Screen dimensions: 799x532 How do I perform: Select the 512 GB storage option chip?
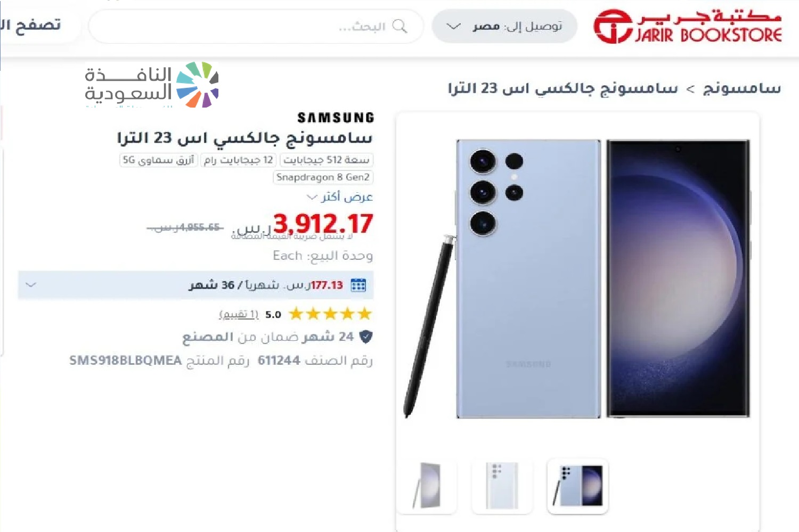[327, 160]
